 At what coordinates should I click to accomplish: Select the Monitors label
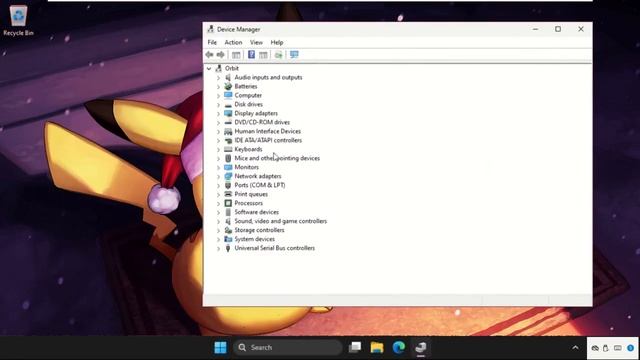[247, 167]
